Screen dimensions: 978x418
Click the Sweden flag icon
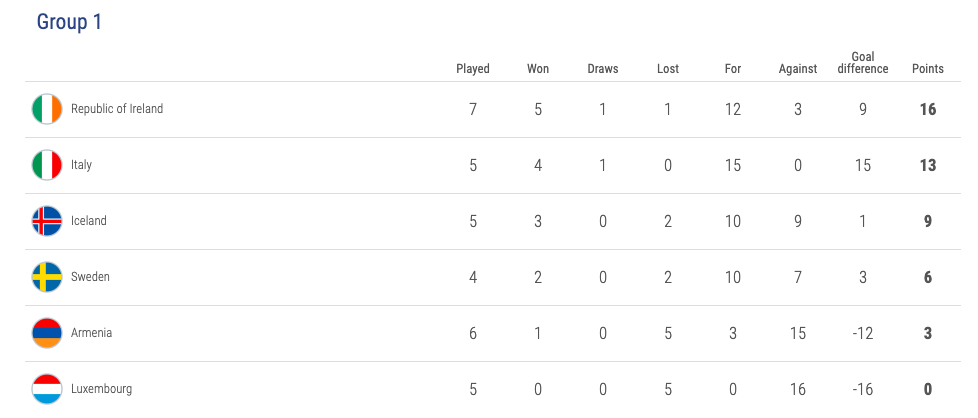coord(47,277)
